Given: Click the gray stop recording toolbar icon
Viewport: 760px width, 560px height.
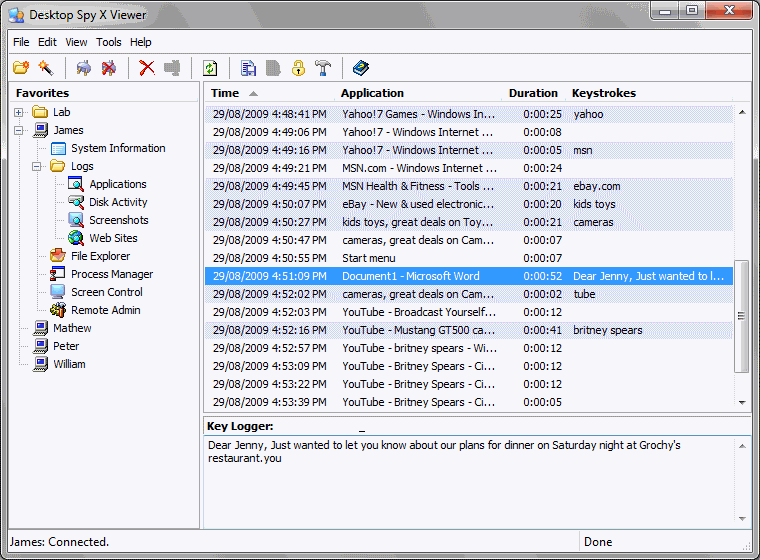Looking at the screenshot, I should tap(172, 68).
